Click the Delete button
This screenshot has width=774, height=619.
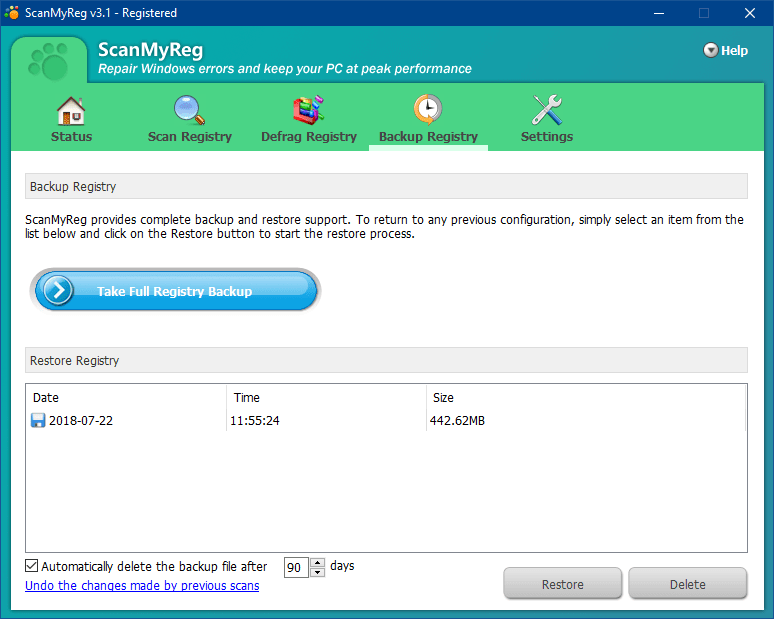click(x=688, y=584)
